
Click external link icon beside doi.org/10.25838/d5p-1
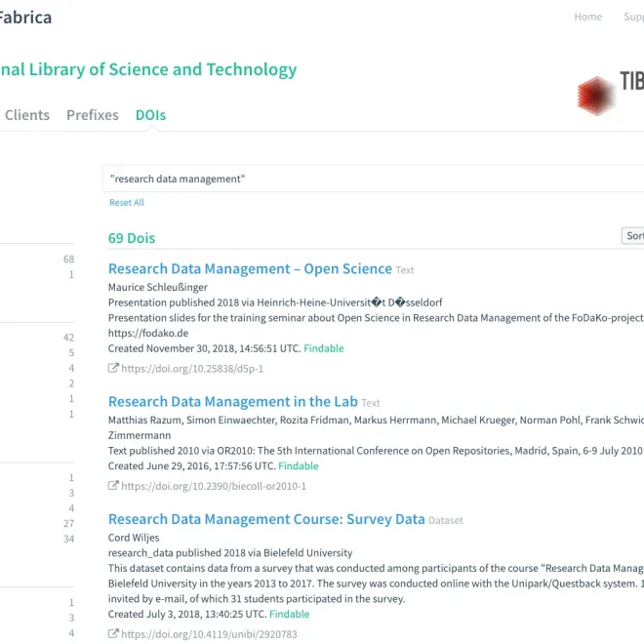pyautogui.click(x=113, y=369)
